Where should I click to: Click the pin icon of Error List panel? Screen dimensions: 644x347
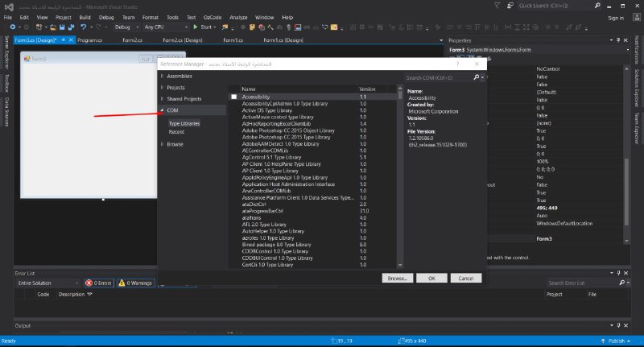tap(618, 273)
